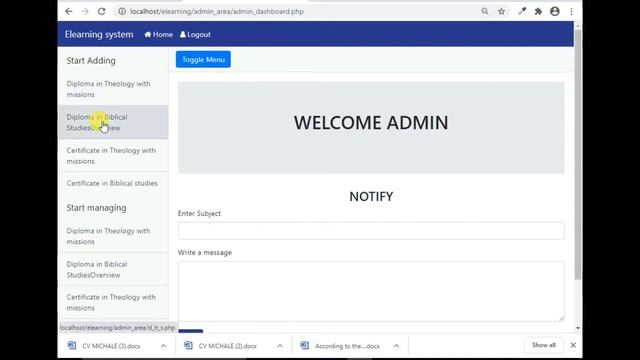Expand options for According to the...docx download
This screenshot has height=360, width=640.
[396, 346]
